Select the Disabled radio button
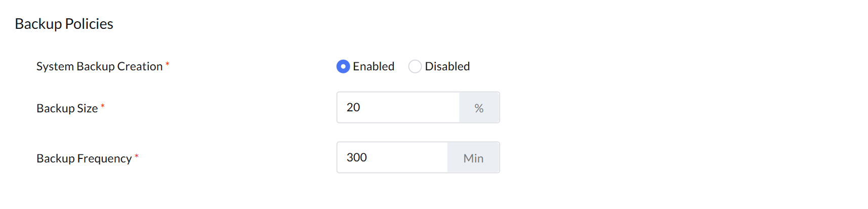Image resolution: width=868 pixels, height=209 pixels. [415, 66]
